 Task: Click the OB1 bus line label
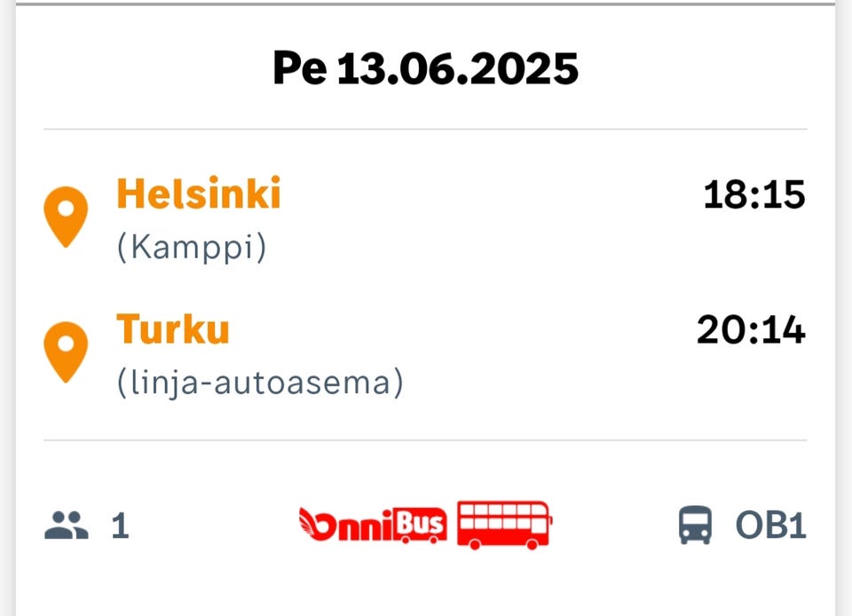pos(770,525)
